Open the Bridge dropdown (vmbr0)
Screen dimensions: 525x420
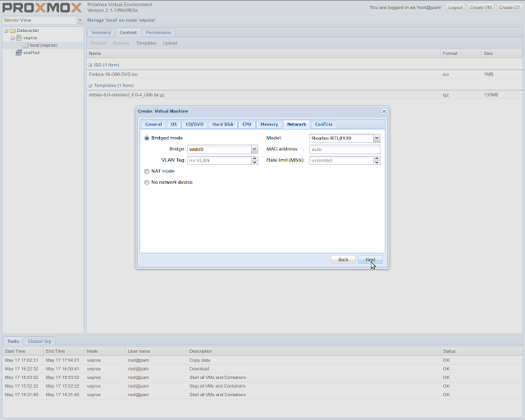point(254,149)
